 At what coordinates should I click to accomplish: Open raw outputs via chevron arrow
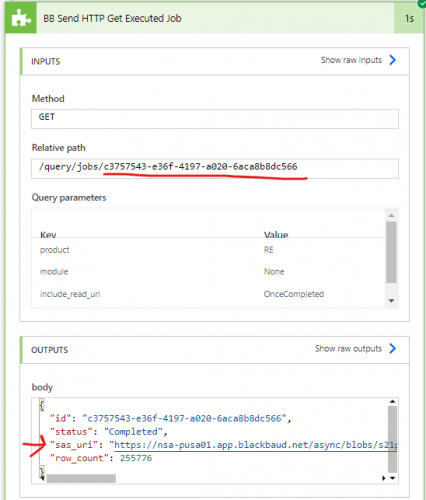(x=393, y=348)
